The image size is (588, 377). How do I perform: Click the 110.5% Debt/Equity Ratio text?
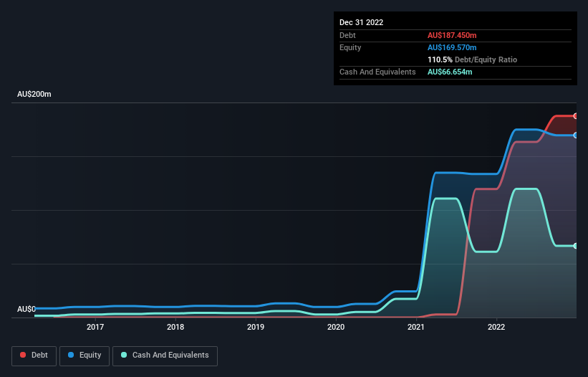point(472,59)
